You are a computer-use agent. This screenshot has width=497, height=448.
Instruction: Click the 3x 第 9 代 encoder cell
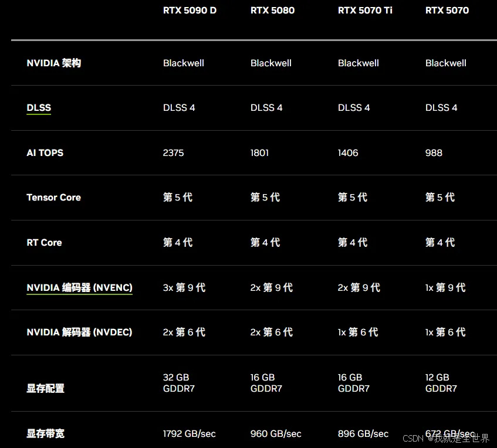pyautogui.click(x=184, y=288)
